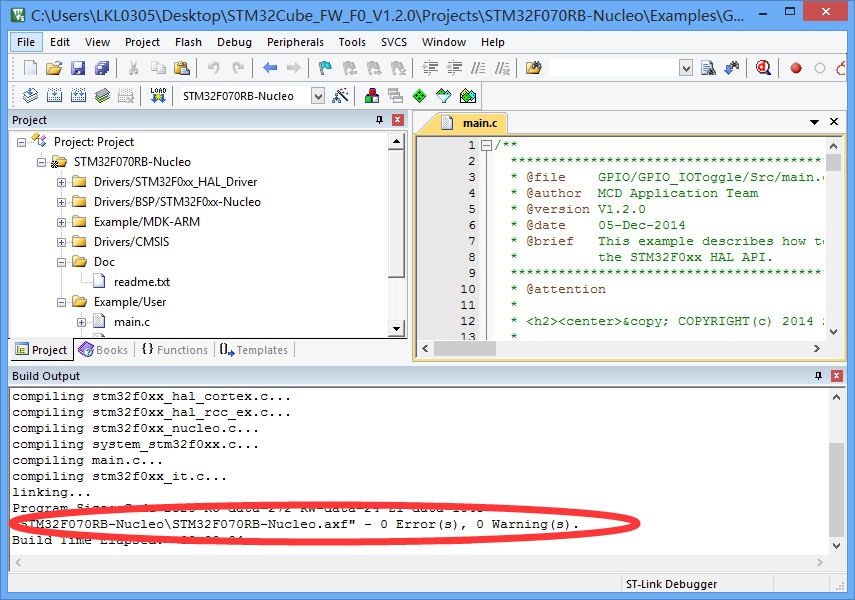Image resolution: width=855 pixels, height=600 pixels.
Task: Close the main.c editor with the X
Action: tap(834, 122)
